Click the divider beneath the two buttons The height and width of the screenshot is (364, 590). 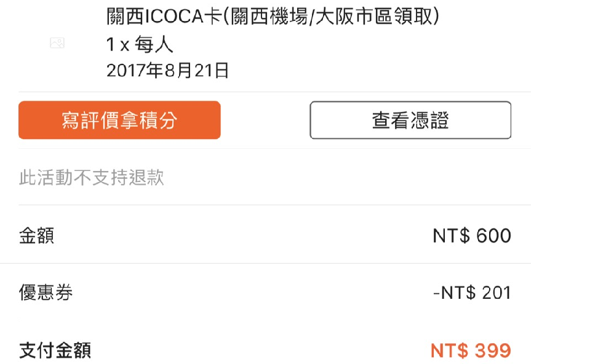pos(274,149)
